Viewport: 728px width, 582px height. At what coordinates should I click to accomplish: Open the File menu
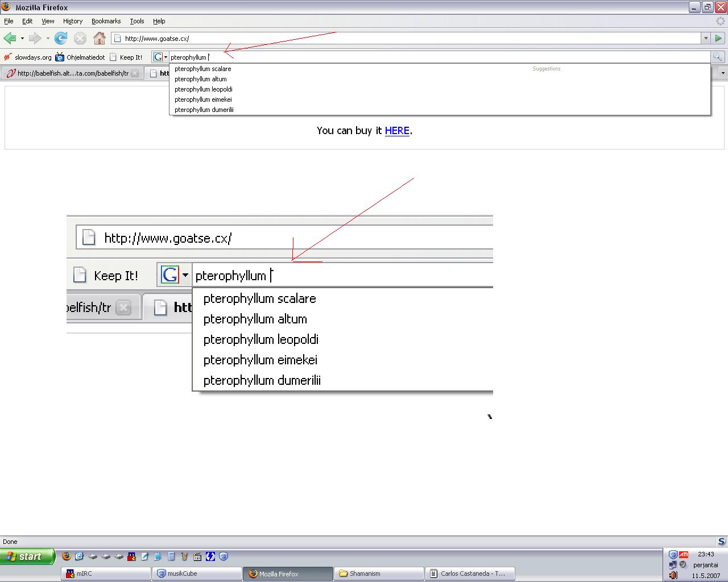point(9,21)
